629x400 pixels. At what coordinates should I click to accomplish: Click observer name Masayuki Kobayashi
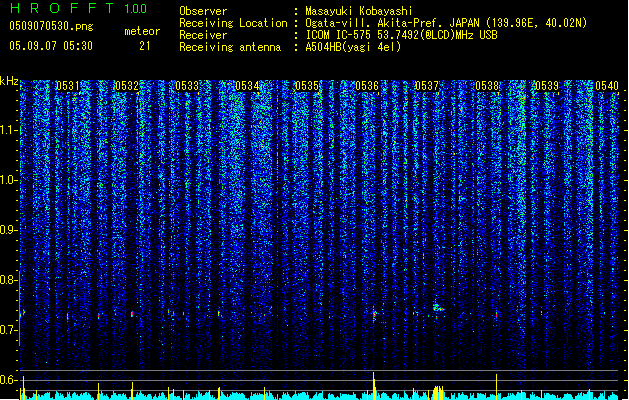[359, 11]
